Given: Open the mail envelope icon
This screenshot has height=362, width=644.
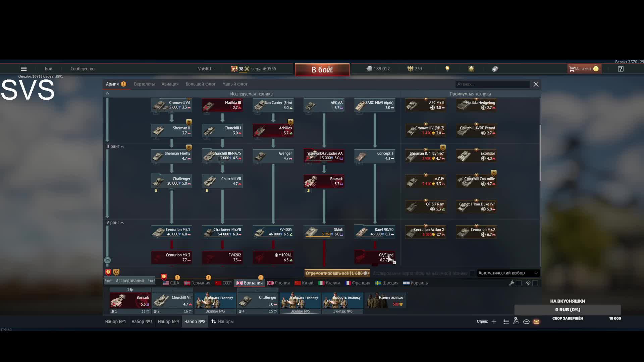Looking at the screenshot, I should tap(536, 322).
